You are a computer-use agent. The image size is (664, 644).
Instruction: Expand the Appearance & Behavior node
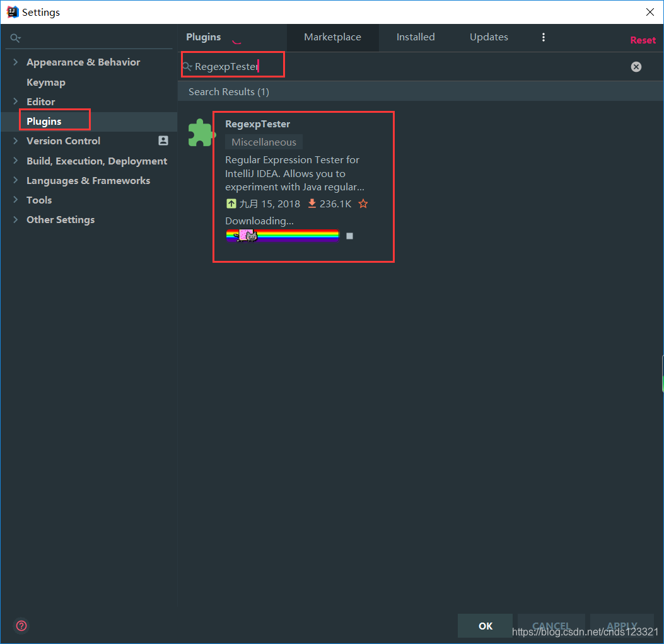point(16,62)
